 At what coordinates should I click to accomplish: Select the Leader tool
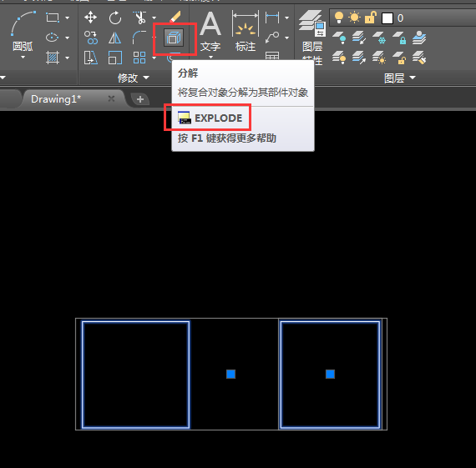point(272,38)
